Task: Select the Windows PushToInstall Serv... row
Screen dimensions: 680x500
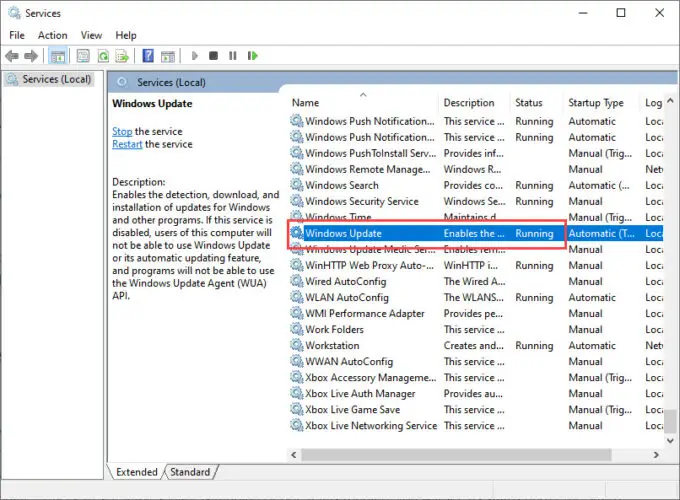Action: tap(476, 153)
